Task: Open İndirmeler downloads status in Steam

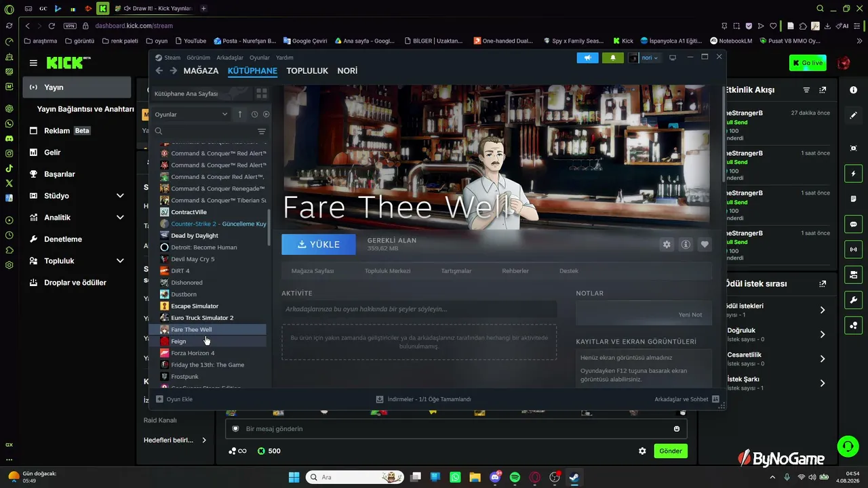Action: [424, 399]
